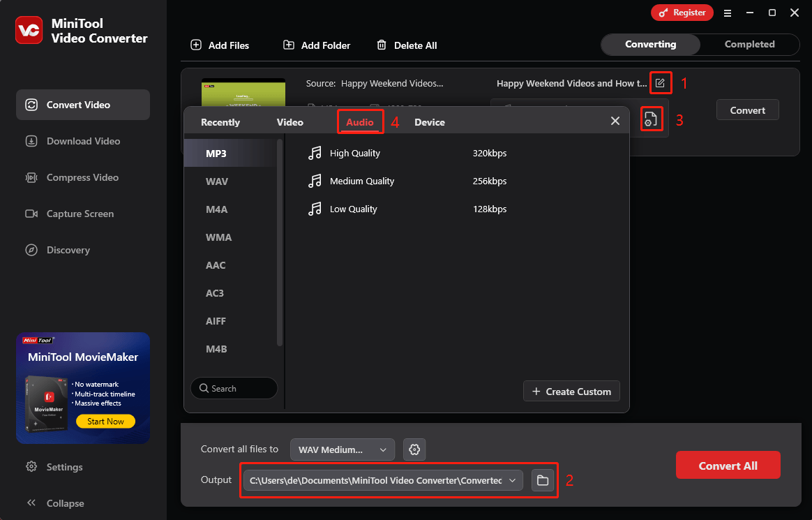This screenshot has height=520, width=812.
Task: Open the Device tab in format panel
Action: tap(430, 122)
